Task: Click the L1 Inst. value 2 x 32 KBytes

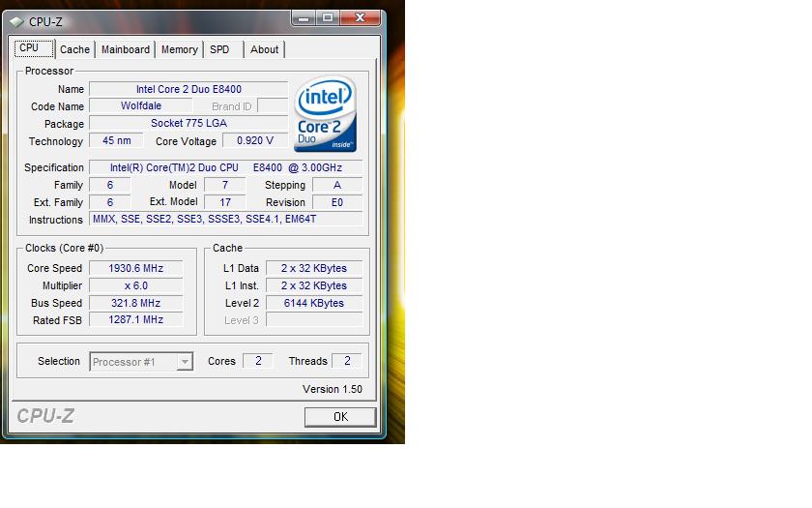Action: click(314, 285)
